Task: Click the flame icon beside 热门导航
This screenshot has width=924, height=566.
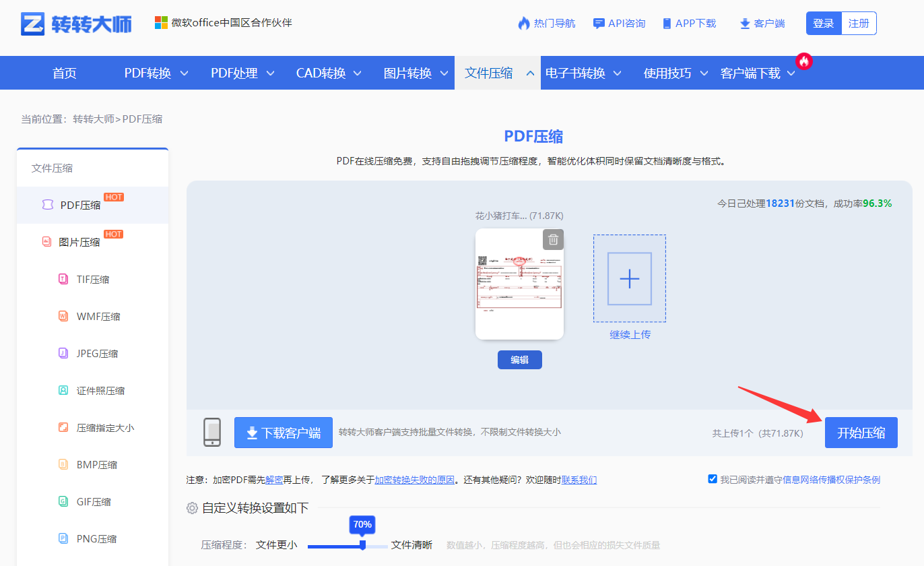Action: click(x=524, y=24)
